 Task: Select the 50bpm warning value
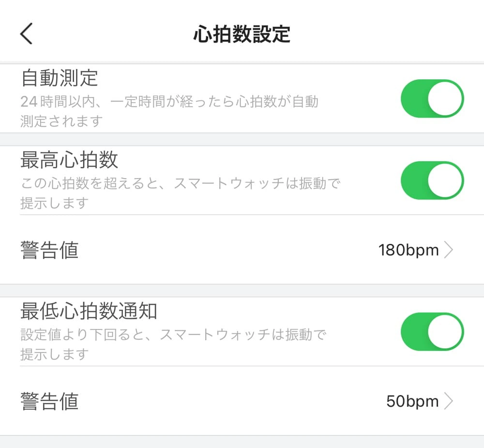[412, 401]
